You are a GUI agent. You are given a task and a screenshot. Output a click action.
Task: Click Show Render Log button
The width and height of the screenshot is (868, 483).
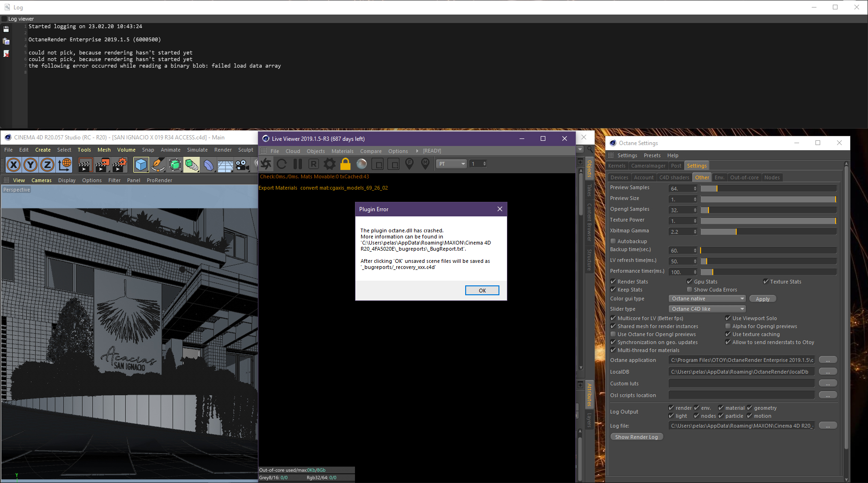click(x=636, y=437)
